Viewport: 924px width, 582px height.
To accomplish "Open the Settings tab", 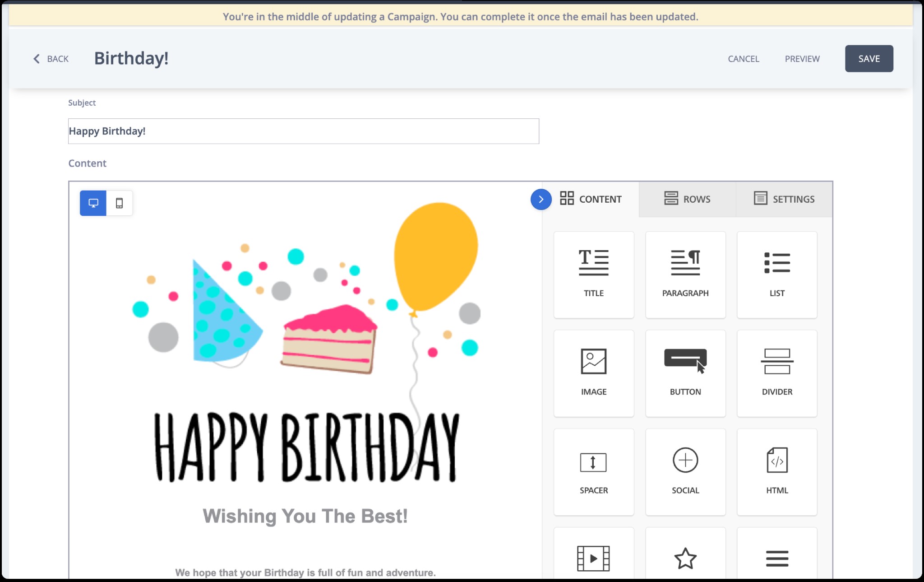I will pyautogui.click(x=784, y=199).
